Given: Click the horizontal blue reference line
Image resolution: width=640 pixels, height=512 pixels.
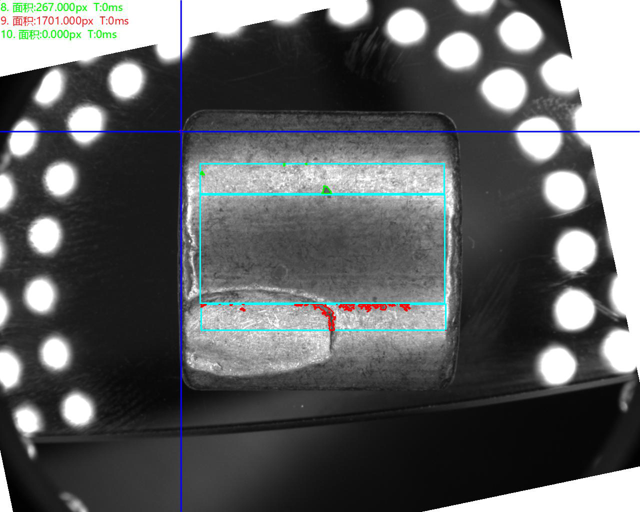Looking at the screenshot, I should click(x=540, y=131).
